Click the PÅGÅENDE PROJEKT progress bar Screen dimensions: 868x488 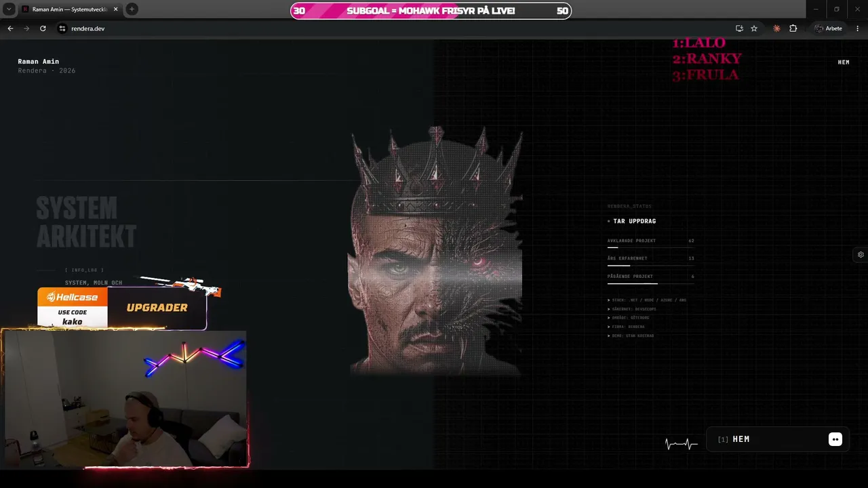point(651,283)
